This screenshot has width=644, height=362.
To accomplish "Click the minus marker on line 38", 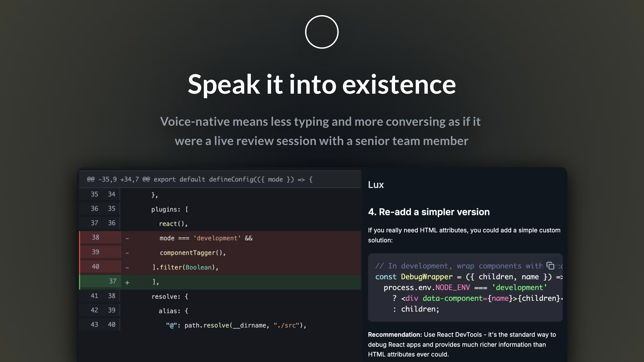I will tap(127, 238).
